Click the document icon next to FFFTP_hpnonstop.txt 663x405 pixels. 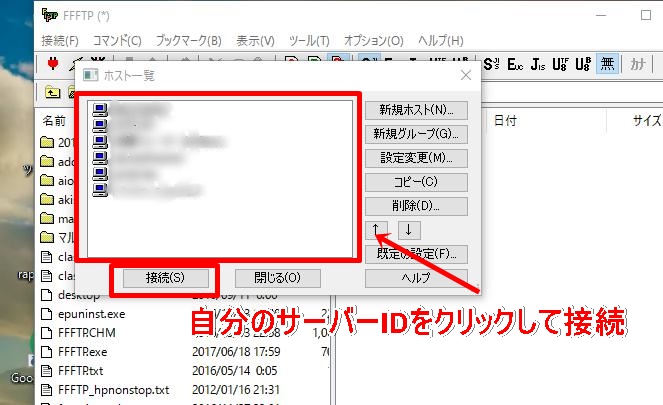[x=47, y=389]
